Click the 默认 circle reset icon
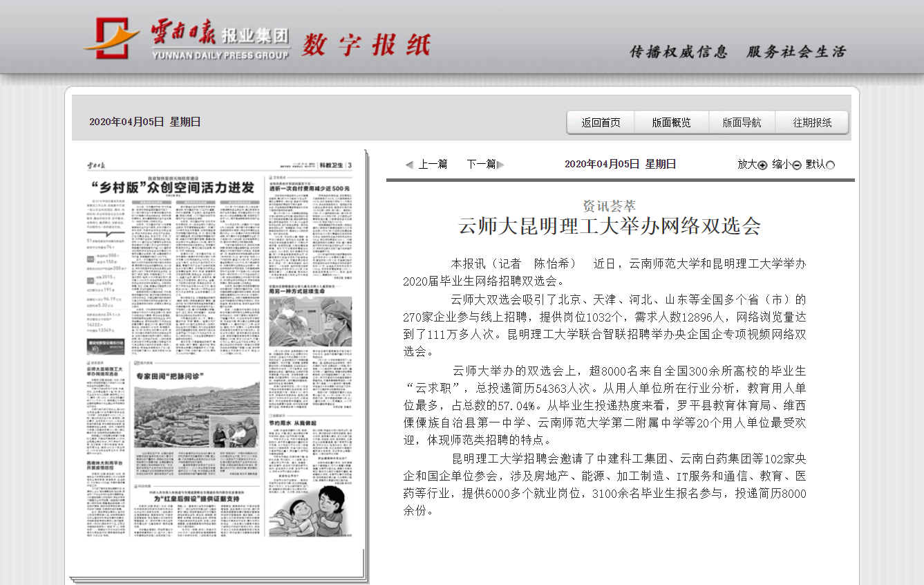Image resolution: width=924 pixels, height=585 pixels. [x=830, y=165]
